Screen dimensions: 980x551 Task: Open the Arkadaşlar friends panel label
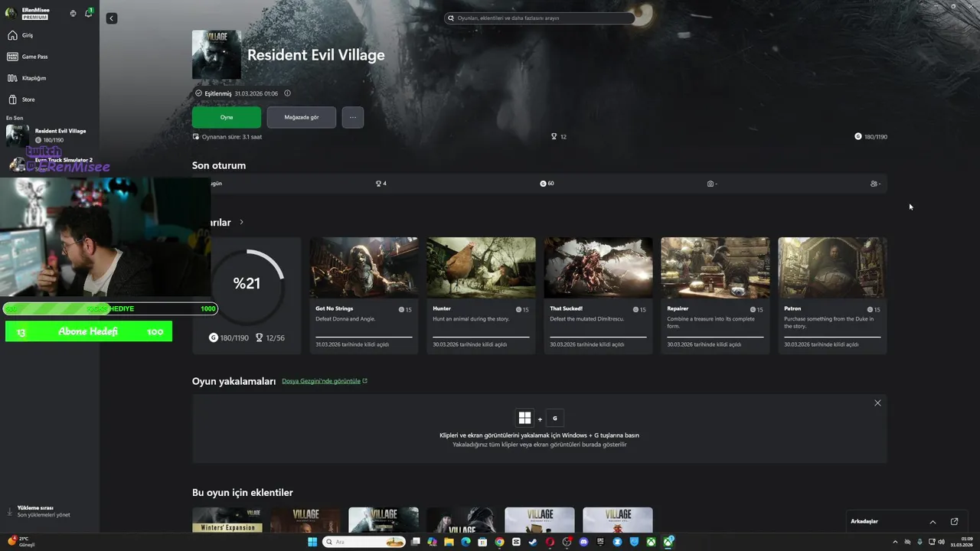tap(864, 522)
